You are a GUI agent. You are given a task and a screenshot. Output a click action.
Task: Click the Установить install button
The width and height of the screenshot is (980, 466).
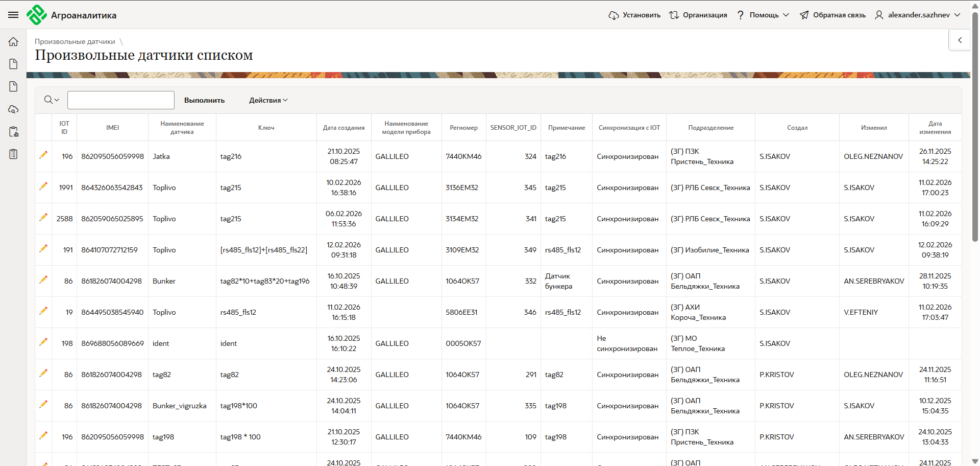click(x=634, y=15)
